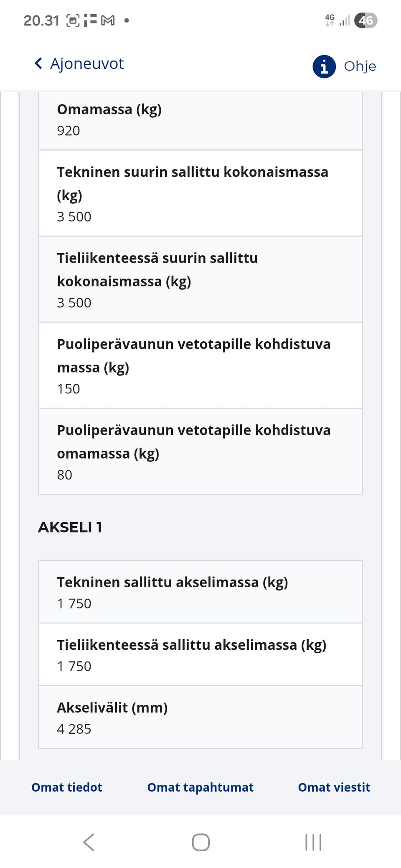Image resolution: width=401 pixels, height=868 pixels.
Task: Navigate back using the Ajoneuvot link
Action: [87, 64]
